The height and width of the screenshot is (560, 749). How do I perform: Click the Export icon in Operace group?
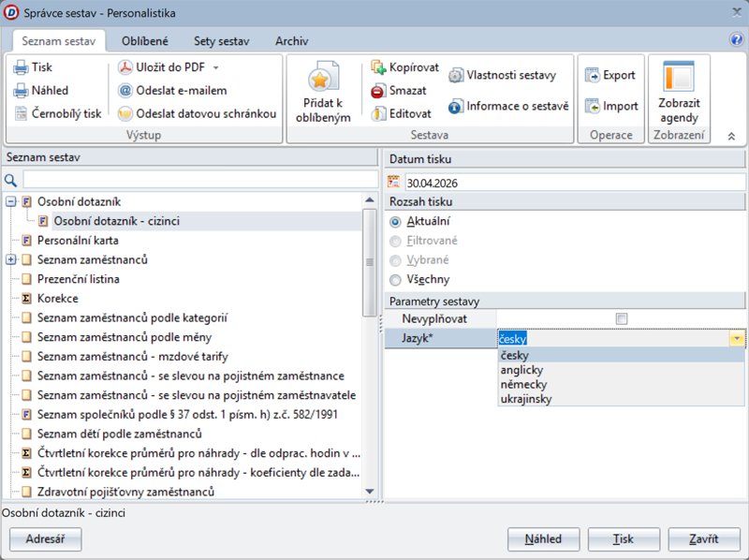(593, 75)
